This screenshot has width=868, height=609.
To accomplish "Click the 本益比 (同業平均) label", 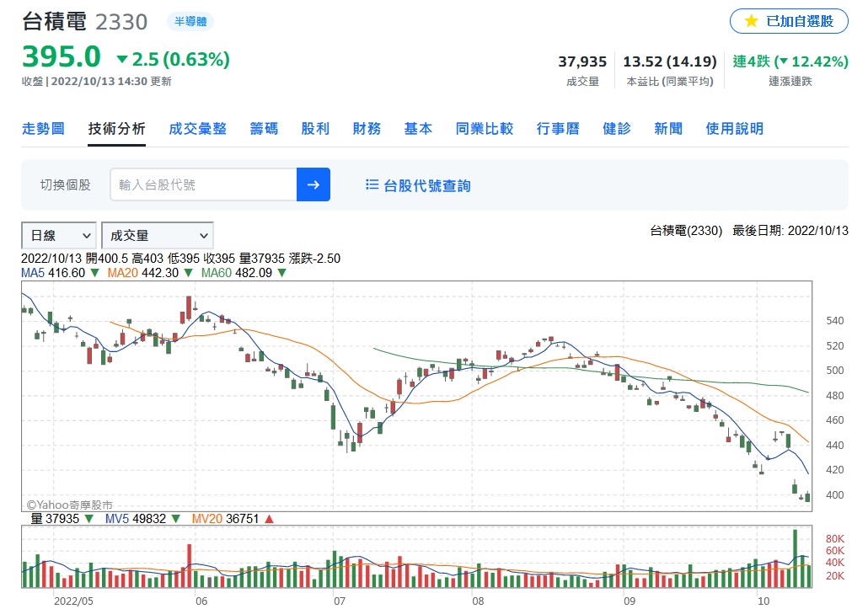I will click(670, 82).
